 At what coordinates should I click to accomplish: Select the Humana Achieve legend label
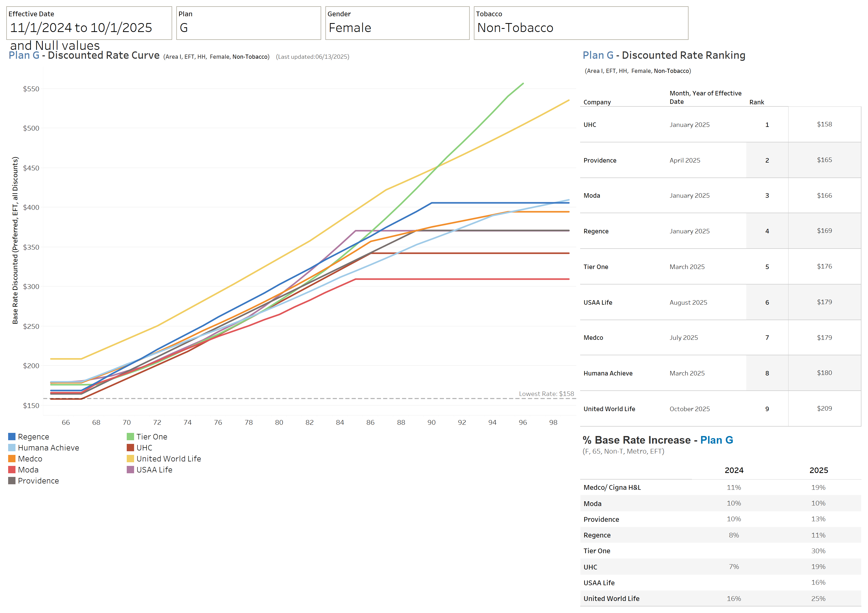click(x=49, y=448)
